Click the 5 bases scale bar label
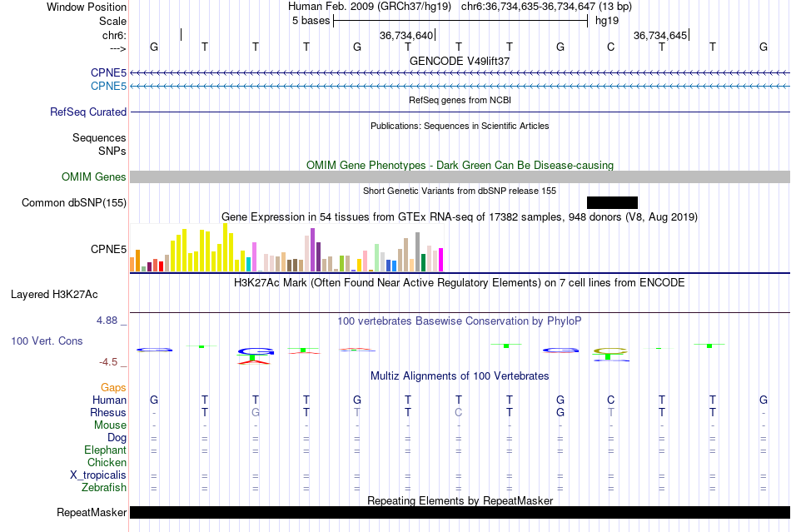 [x=311, y=21]
